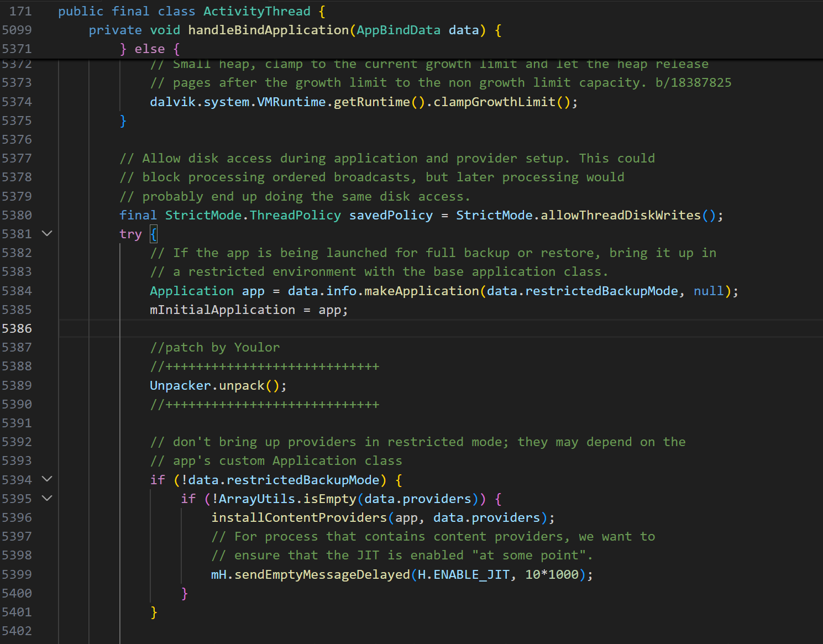823x644 pixels.
Task: Jump to ActivityThread class sticky header
Action: pyautogui.click(x=256, y=11)
